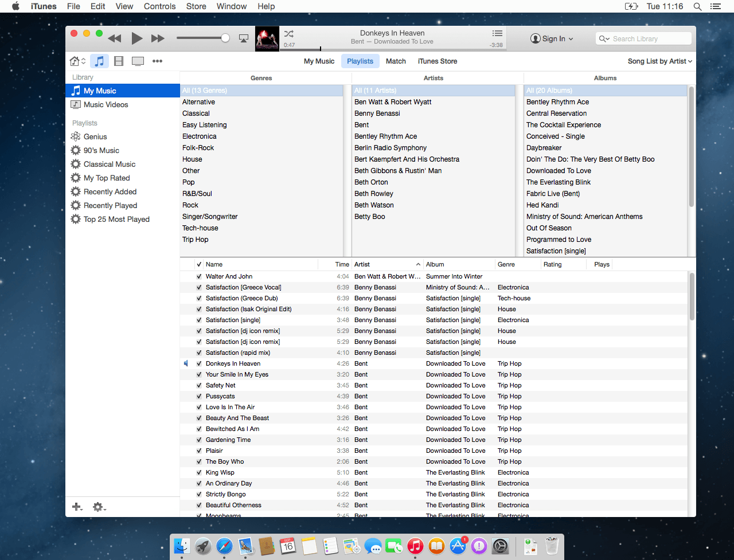The height and width of the screenshot is (560, 734).
Task: Open the Controls menu in the menu bar
Action: [x=159, y=6]
